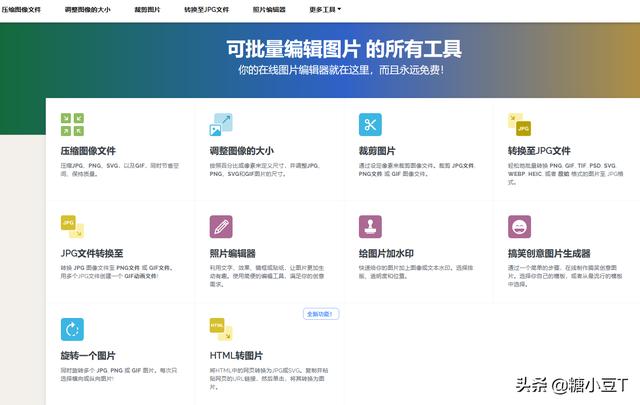The image size is (640, 405).
Task: Click the HTML to image icon
Action: coord(220,329)
